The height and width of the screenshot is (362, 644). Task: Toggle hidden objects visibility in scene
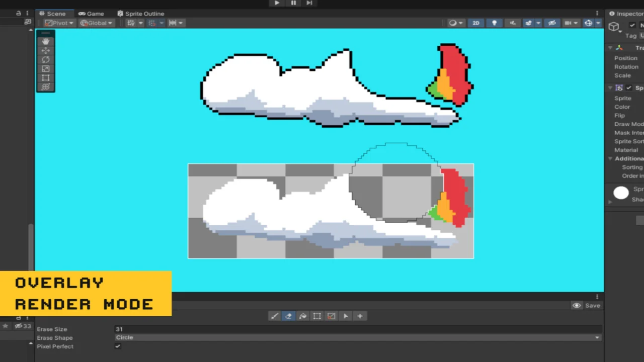[552, 23]
